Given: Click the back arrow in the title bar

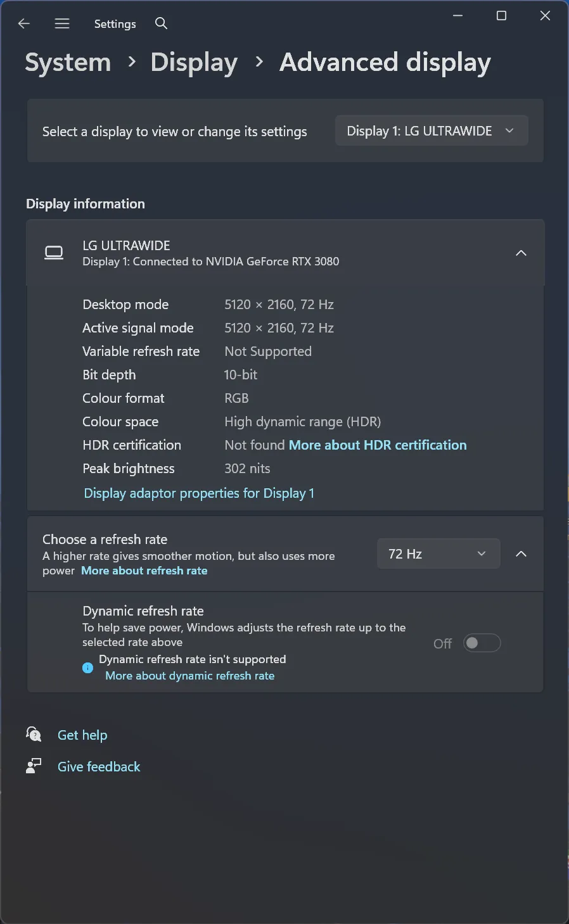Looking at the screenshot, I should 24,23.
